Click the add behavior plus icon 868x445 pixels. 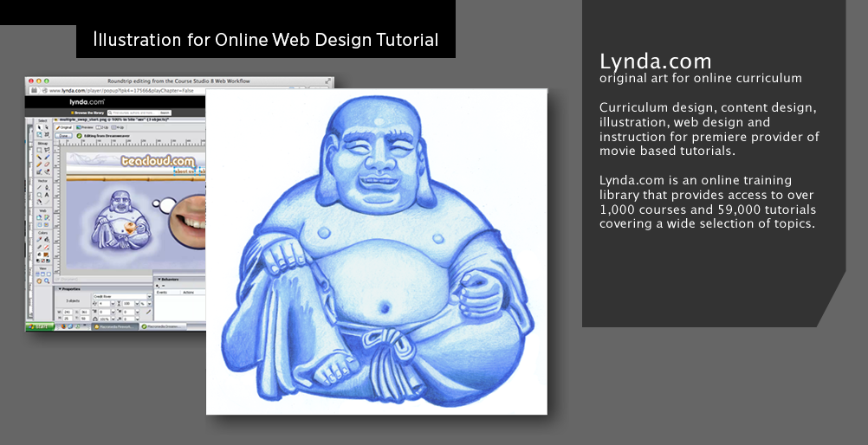(157, 286)
